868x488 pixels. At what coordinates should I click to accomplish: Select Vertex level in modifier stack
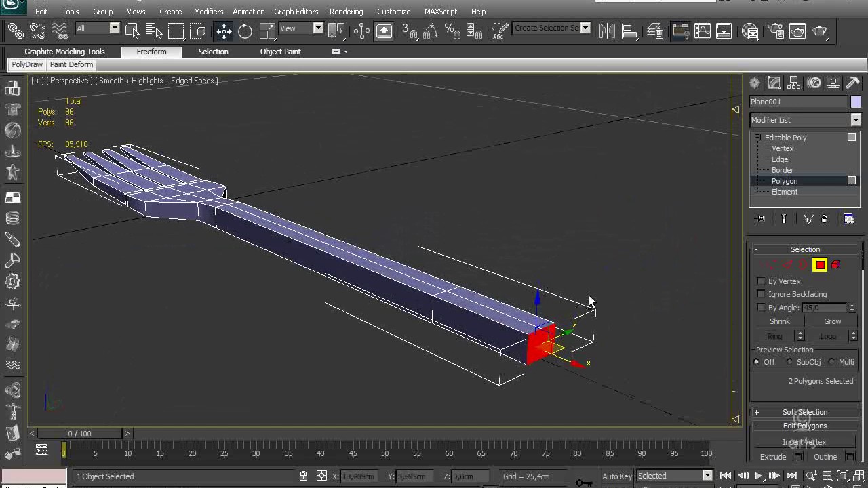click(782, 148)
